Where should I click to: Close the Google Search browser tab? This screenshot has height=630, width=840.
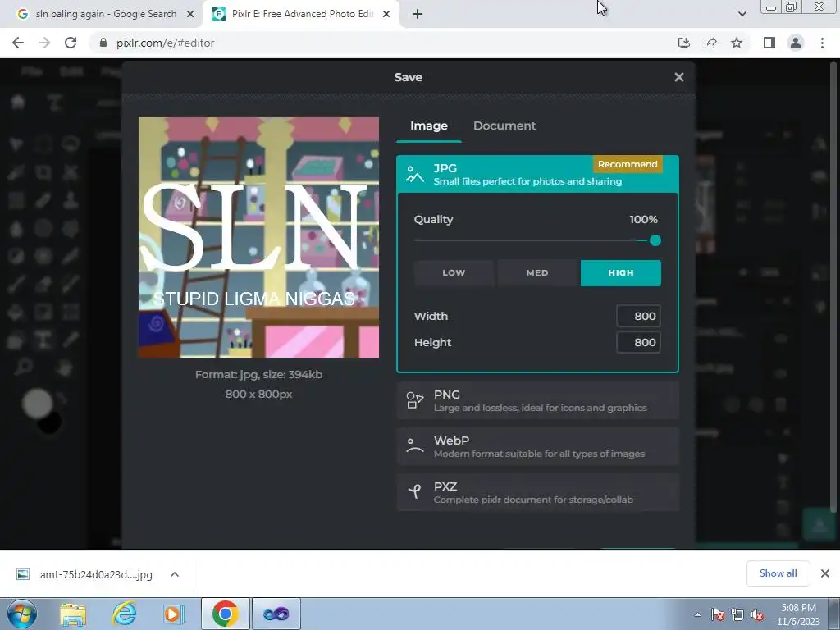click(190, 14)
